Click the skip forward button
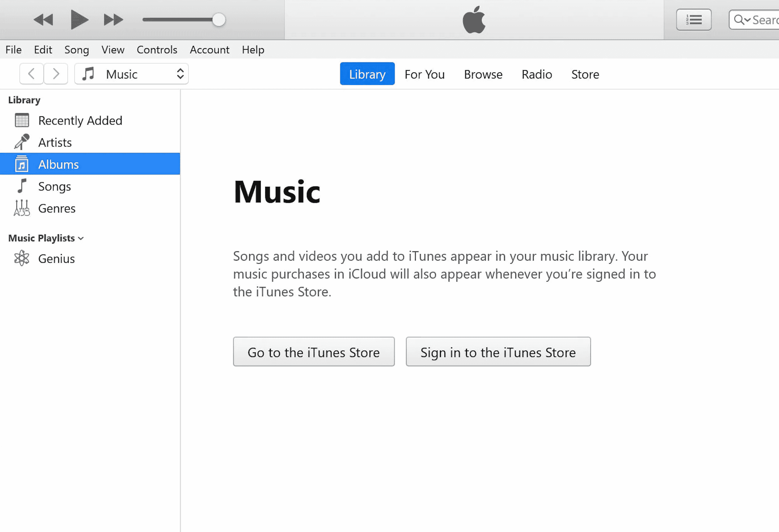Image resolution: width=779 pixels, height=532 pixels. 113,19
